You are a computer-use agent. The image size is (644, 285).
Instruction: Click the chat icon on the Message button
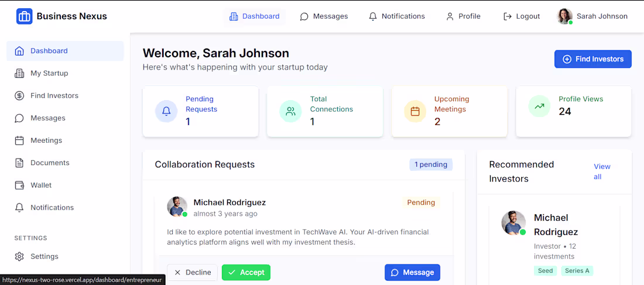tap(395, 273)
